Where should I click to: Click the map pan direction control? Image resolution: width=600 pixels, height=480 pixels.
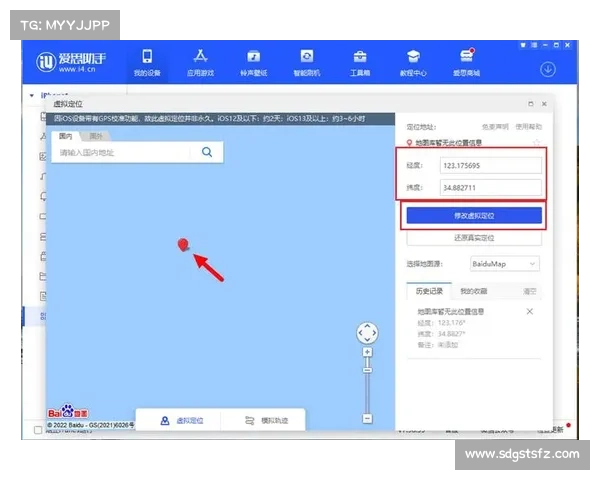pyautogui.click(x=367, y=333)
